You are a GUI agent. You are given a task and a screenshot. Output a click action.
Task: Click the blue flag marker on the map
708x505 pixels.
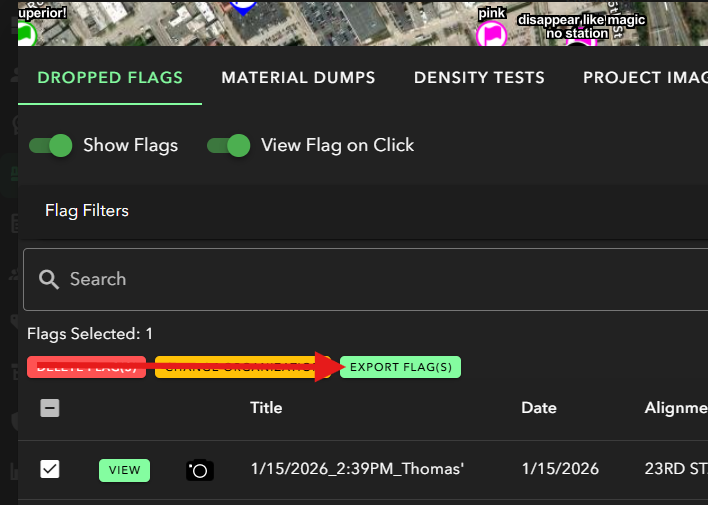pyautogui.click(x=243, y=6)
